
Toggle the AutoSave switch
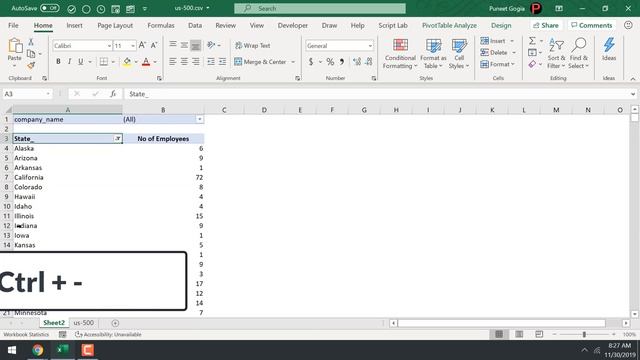pyautogui.click(x=50, y=8)
